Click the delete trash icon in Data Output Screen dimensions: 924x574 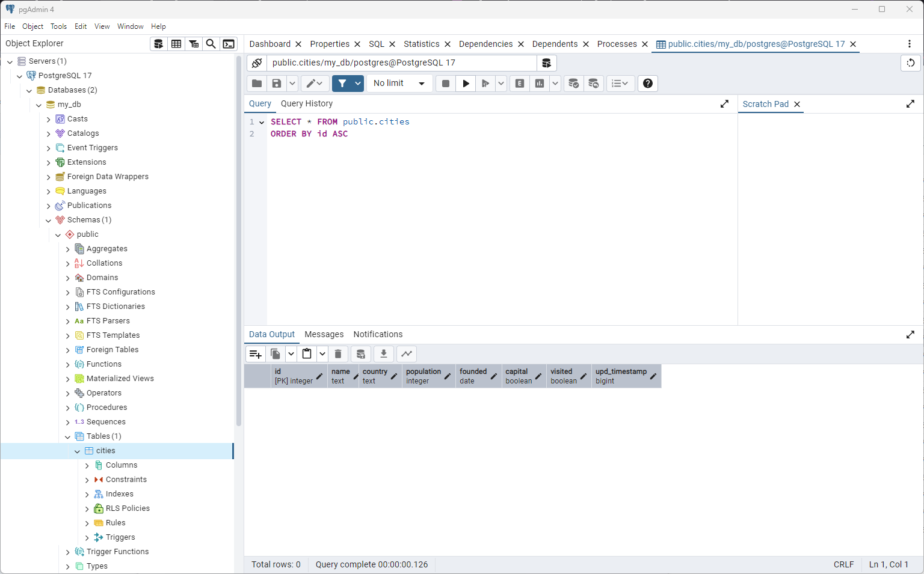point(338,354)
